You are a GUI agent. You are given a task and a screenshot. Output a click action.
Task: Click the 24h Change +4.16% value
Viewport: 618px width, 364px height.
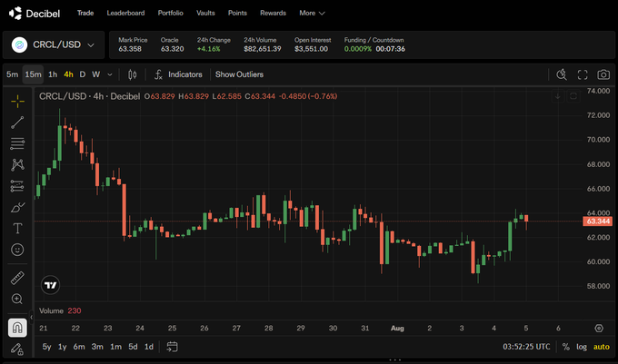click(208, 49)
